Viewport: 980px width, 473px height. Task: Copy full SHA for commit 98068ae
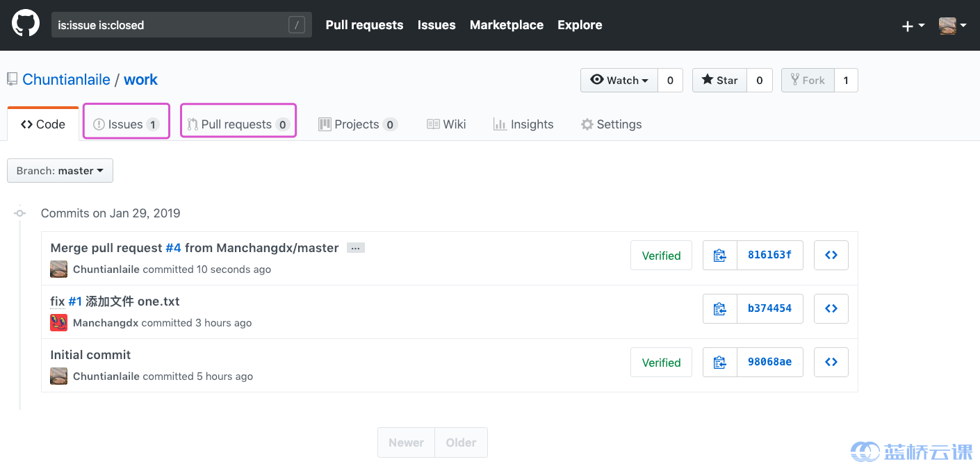pos(720,362)
